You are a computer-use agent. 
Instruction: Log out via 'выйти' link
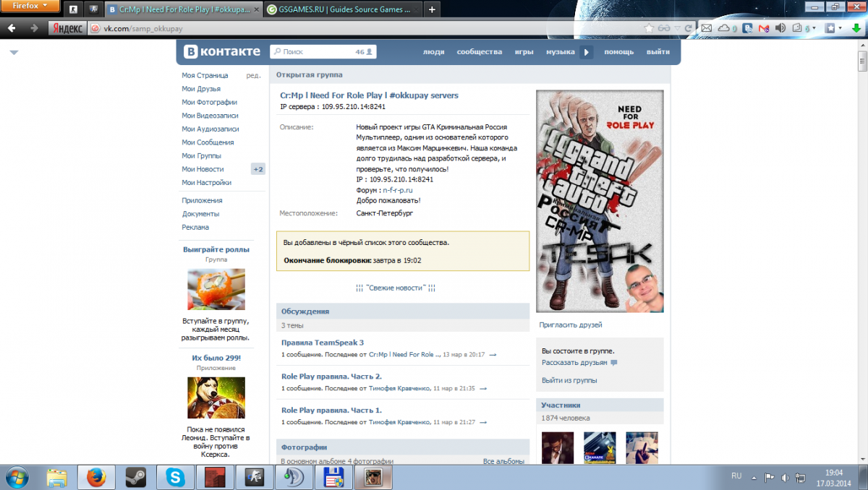[658, 52]
